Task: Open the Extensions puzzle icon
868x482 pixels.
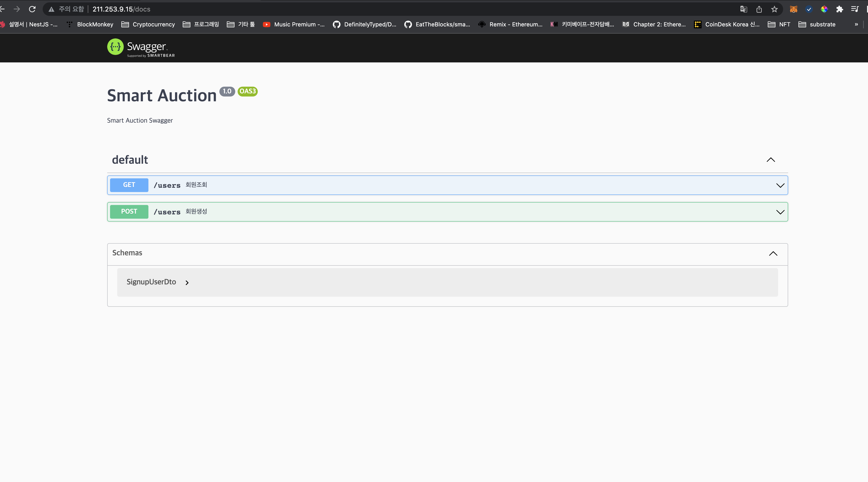Action: pos(839,9)
